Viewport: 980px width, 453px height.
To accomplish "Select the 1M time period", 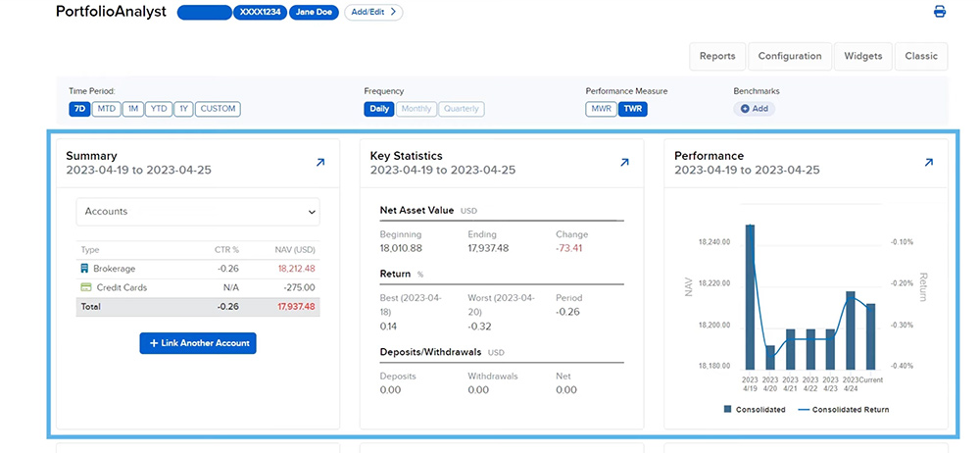I will [133, 109].
